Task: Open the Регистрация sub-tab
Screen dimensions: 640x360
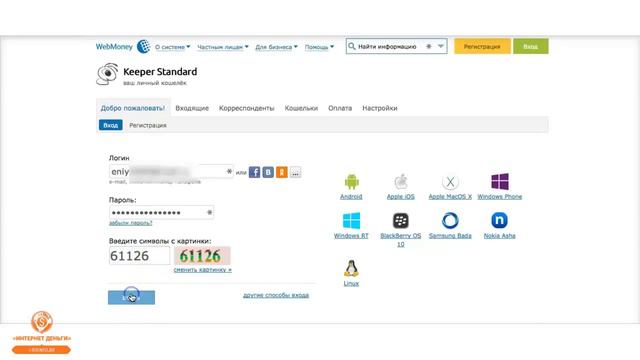Action: pos(148,125)
